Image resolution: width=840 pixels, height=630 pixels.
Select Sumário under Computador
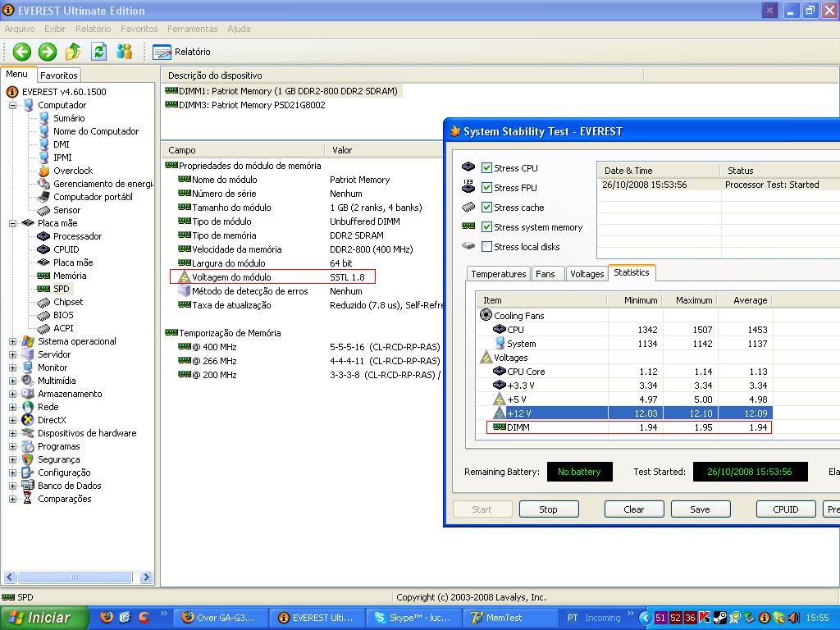pos(69,118)
